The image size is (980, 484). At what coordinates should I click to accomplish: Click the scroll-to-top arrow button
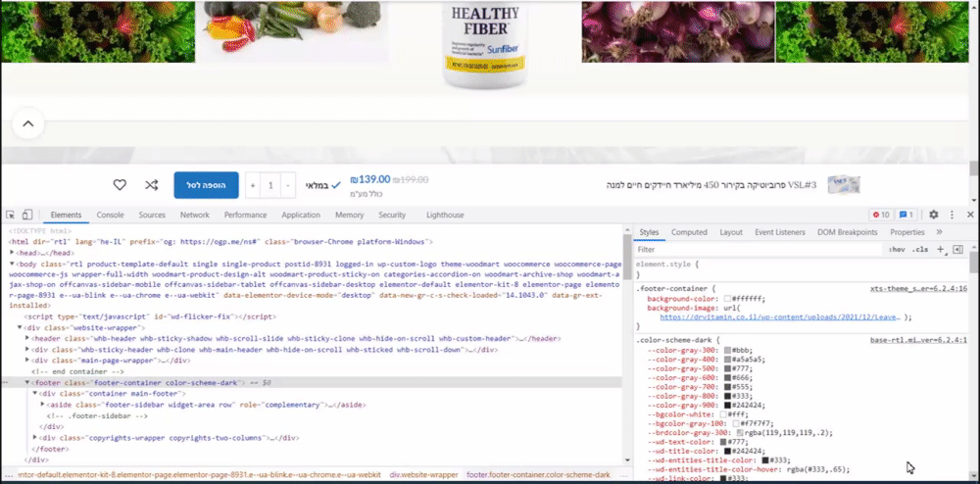pyautogui.click(x=27, y=123)
